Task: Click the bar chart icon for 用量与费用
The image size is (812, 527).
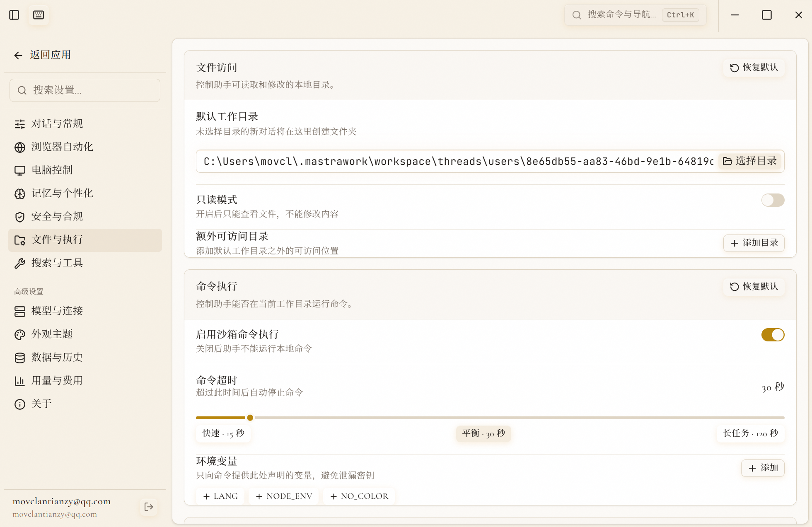Action: tap(20, 381)
